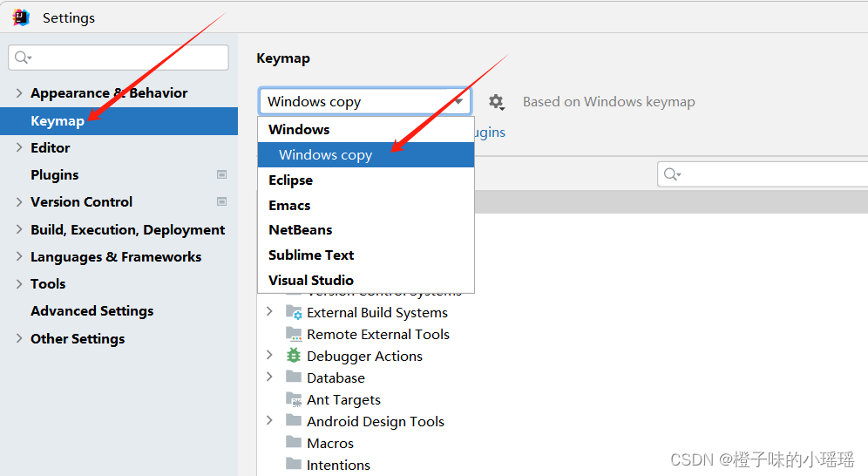
Task: Choose Windows keymap from the list
Action: [366, 130]
